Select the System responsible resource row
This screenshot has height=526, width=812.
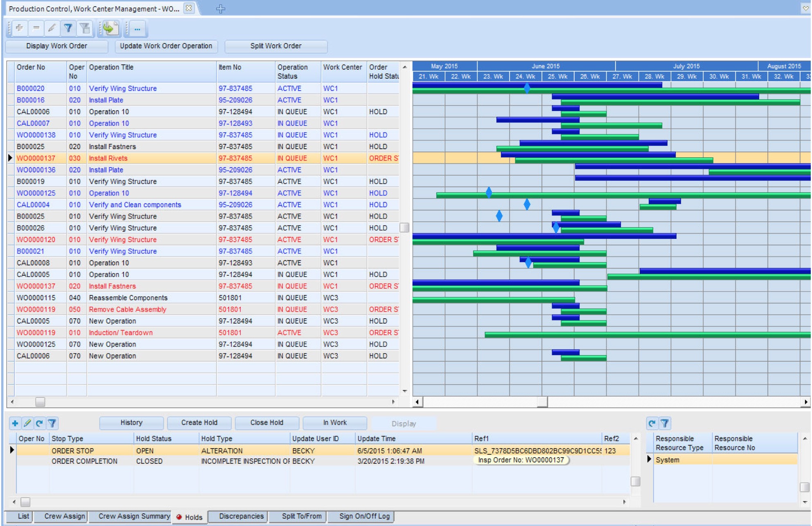[722, 460]
